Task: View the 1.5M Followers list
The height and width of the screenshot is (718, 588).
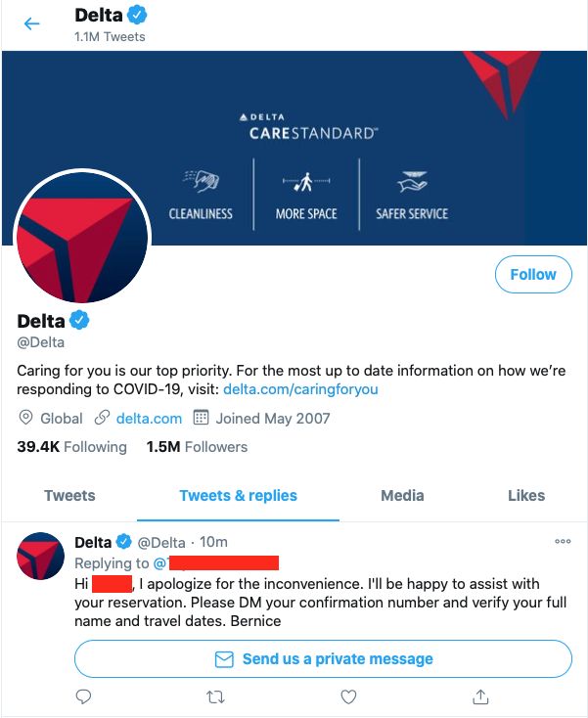Action: pyautogui.click(x=197, y=447)
